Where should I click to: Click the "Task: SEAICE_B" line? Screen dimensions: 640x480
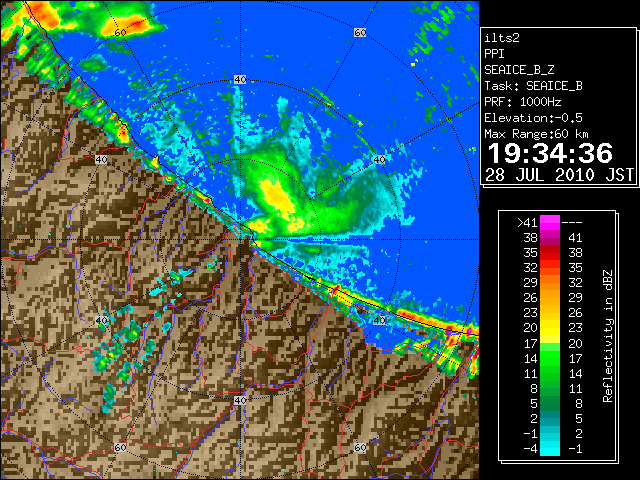[x=533, y=86]
